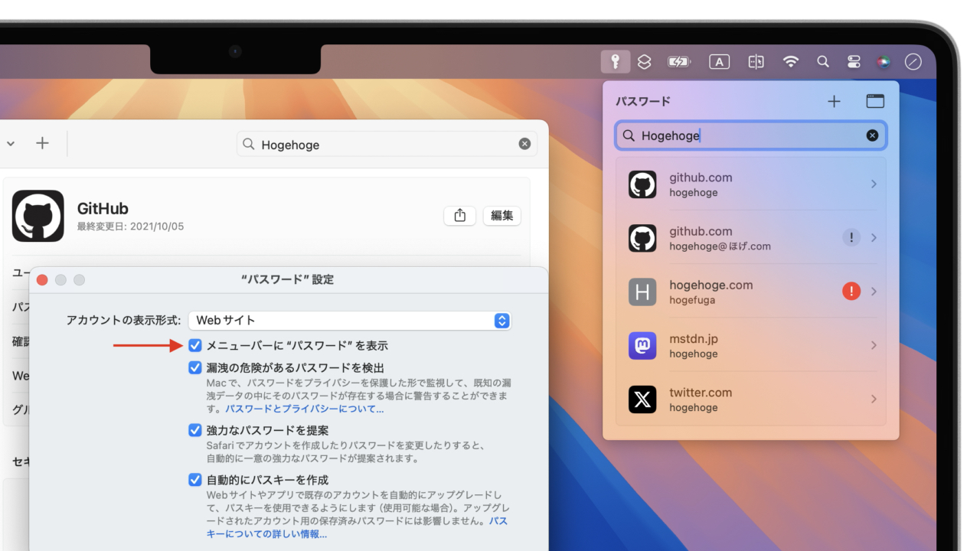The width and height of the screenshot is (980, 551).
Task: Close the "パスワード"設定 window
Action: [42, 280]
